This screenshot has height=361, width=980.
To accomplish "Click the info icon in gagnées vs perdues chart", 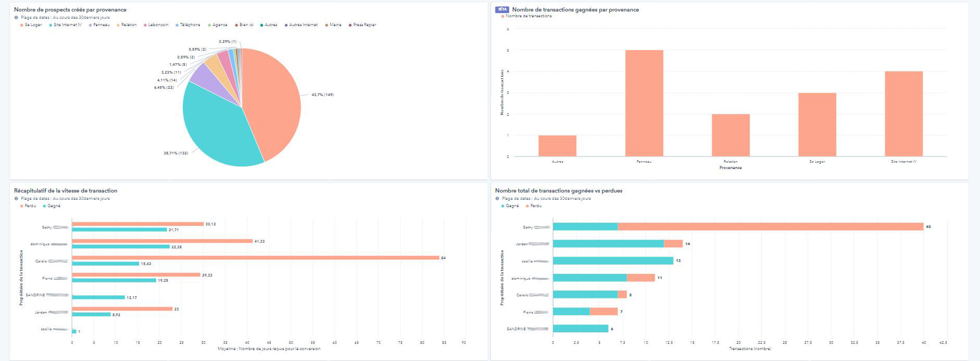I will (x=498, y=198).
